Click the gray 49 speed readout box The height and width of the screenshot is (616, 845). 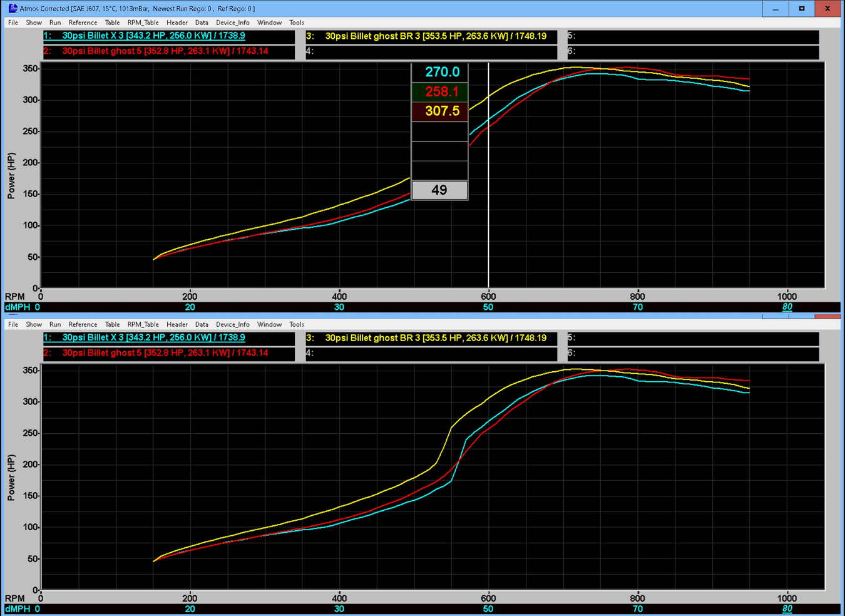[x=439, y=190]
